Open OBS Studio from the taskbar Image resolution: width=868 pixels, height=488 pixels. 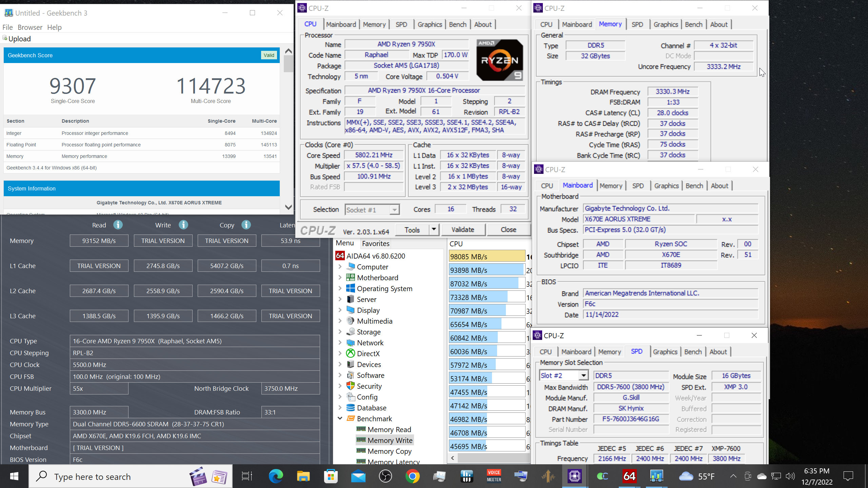point(386,476)
